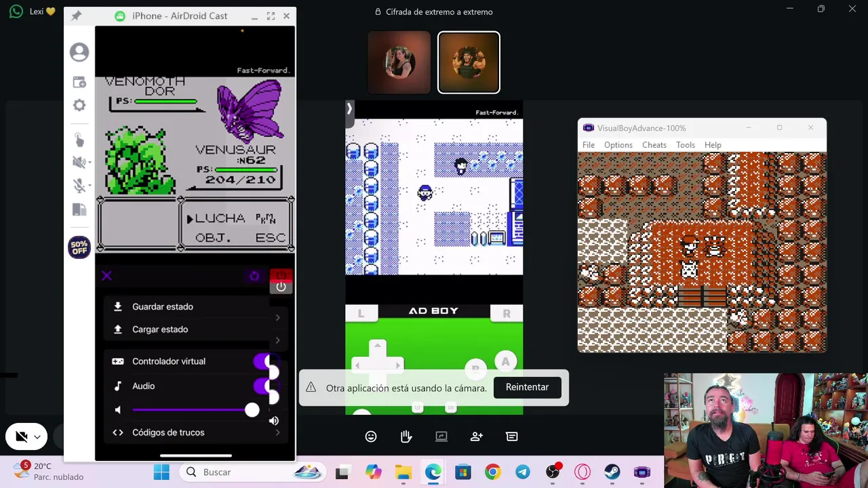
Task: Open Microsoft Store from the taskbar
Action: [x=463, y=472]
